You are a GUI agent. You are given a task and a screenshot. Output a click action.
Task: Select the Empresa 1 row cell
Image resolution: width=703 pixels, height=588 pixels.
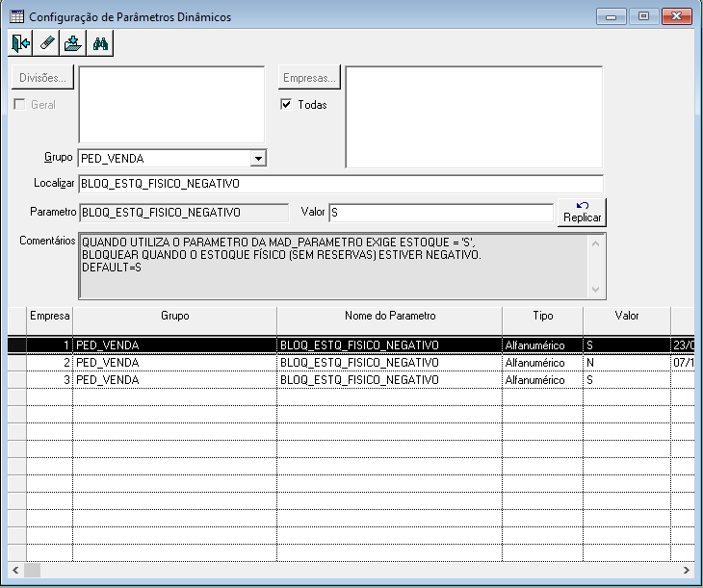point(49,345)
